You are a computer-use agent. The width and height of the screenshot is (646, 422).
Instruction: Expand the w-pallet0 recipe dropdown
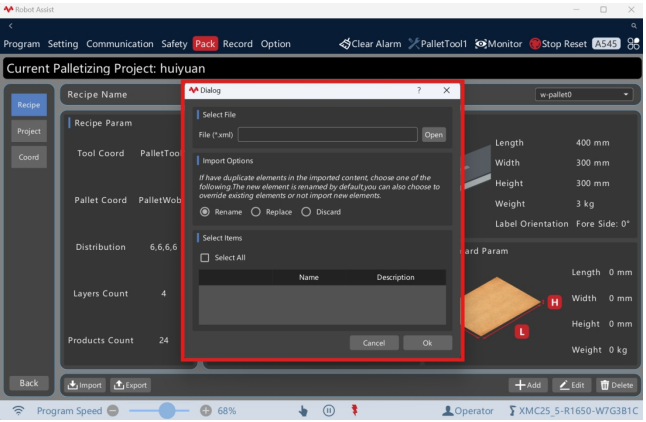pos(584,94)
